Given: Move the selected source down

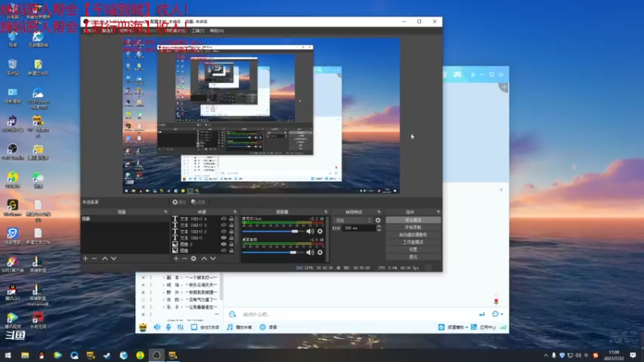Looking at the screenshot, I should [x=213, y=258].
